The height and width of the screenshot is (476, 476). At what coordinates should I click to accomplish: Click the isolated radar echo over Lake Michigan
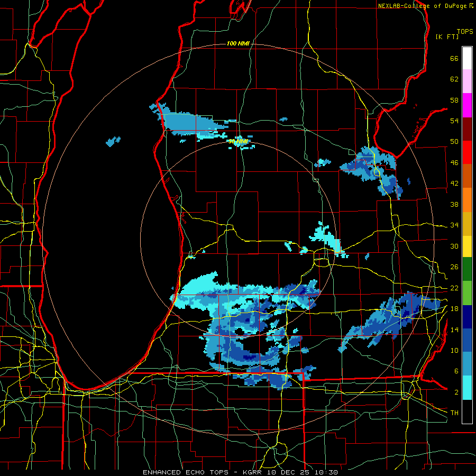pos(113,141)
